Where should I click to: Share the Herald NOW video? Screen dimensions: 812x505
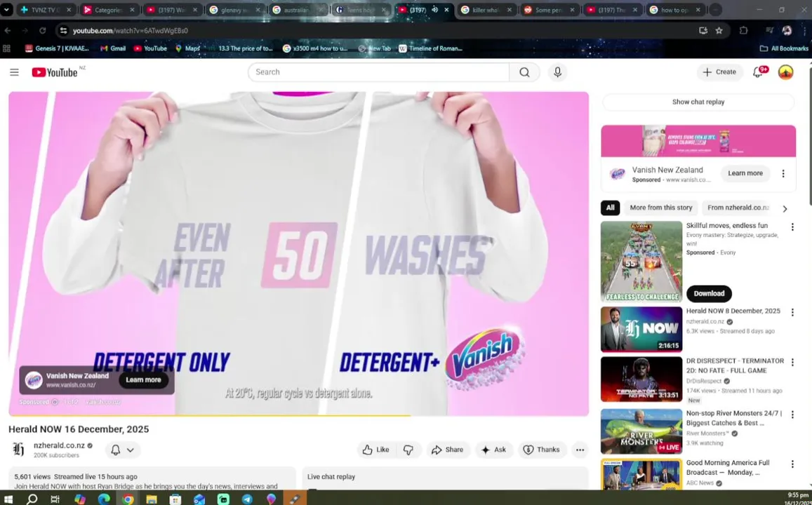coord(448,450)
